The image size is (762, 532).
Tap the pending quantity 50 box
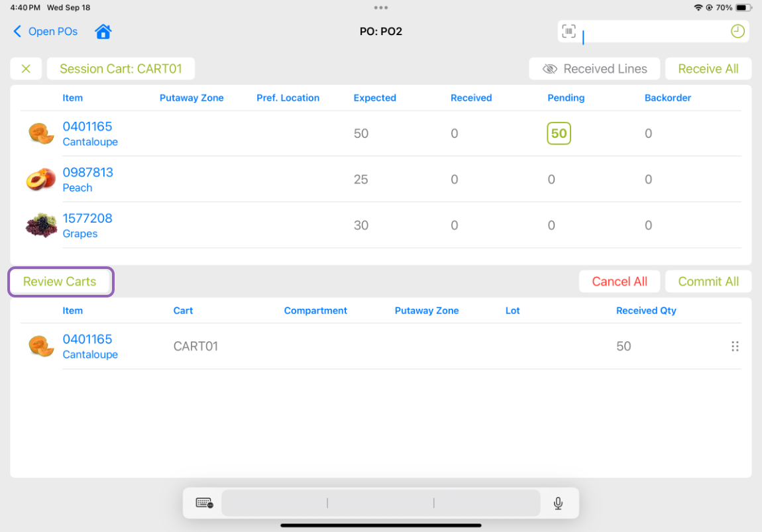click(x=559, y=133)
